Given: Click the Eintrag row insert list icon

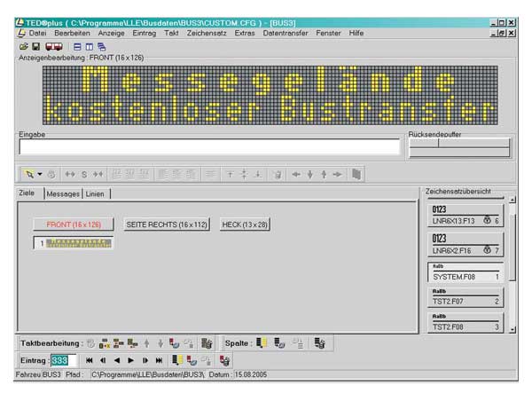Looking at the screenshot, I should (177, 360).
